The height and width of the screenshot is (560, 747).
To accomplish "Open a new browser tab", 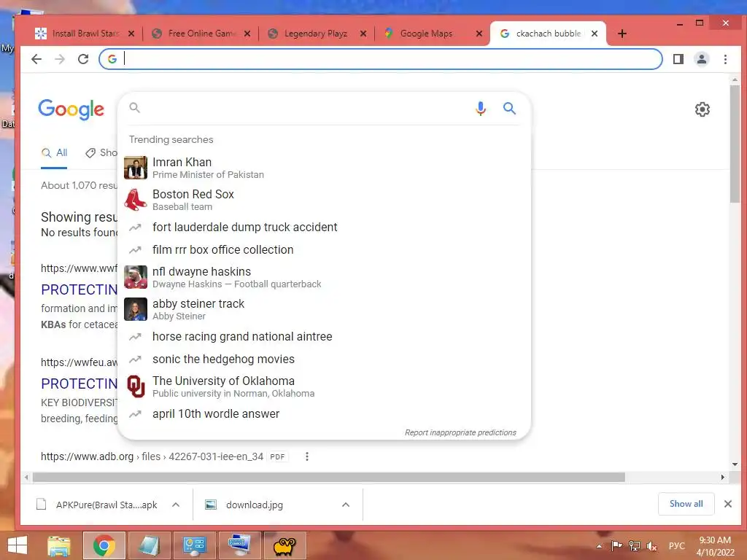I will tap(622, 34).
